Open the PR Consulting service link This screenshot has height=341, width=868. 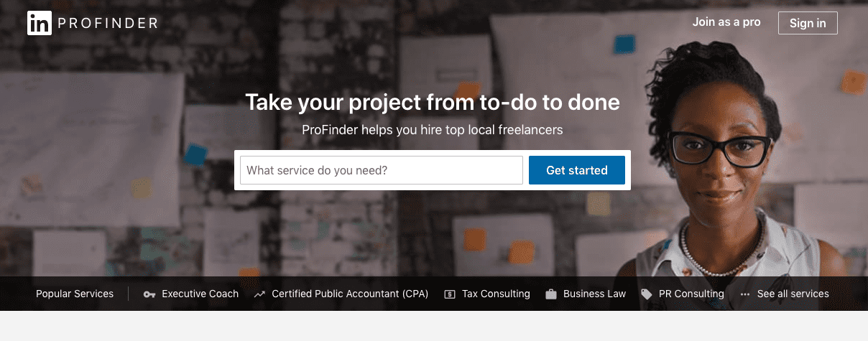(691, 294)
